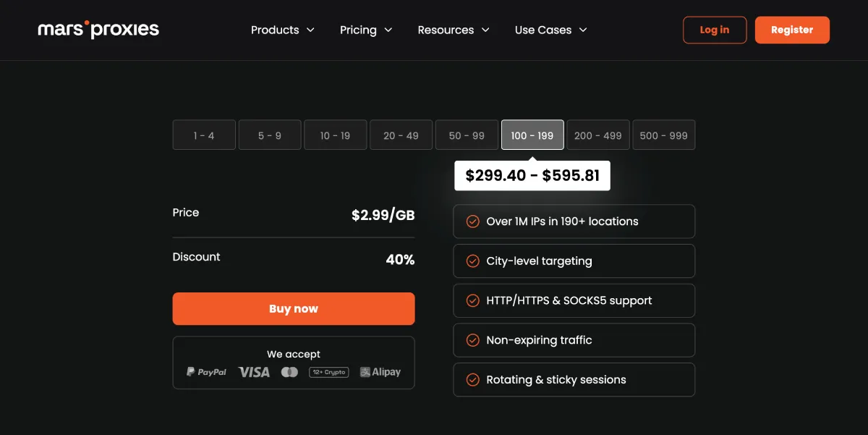Screen dimensions: 868x435
Task: Click the Register button
Action: point(792,30)
